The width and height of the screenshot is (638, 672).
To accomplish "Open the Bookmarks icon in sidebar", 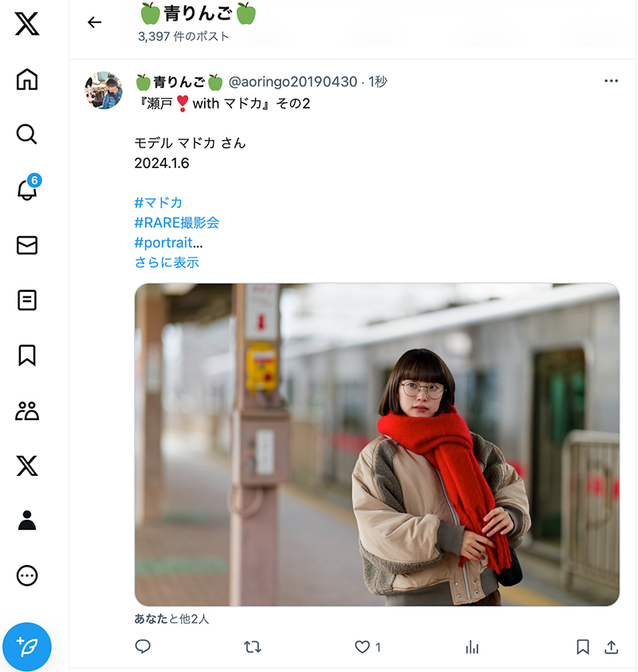I will coord(27,356).
